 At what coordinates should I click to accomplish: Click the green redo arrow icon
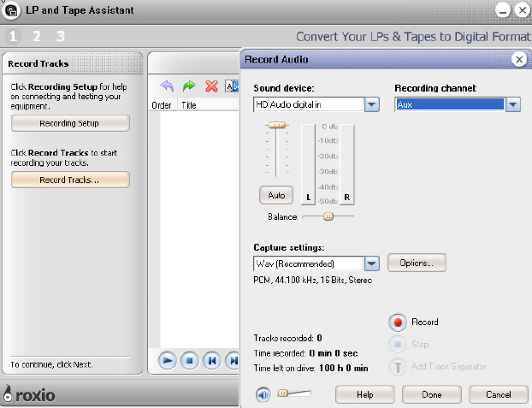[189, 86]
